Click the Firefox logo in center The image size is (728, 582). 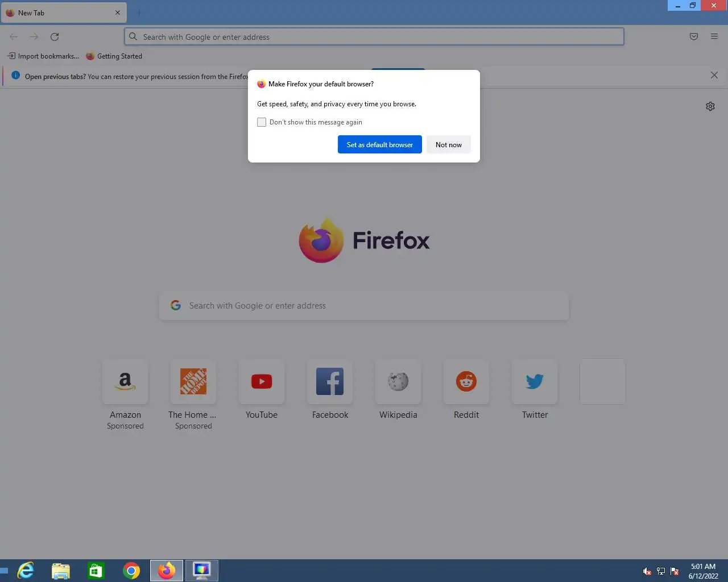[x=364, y=240]
